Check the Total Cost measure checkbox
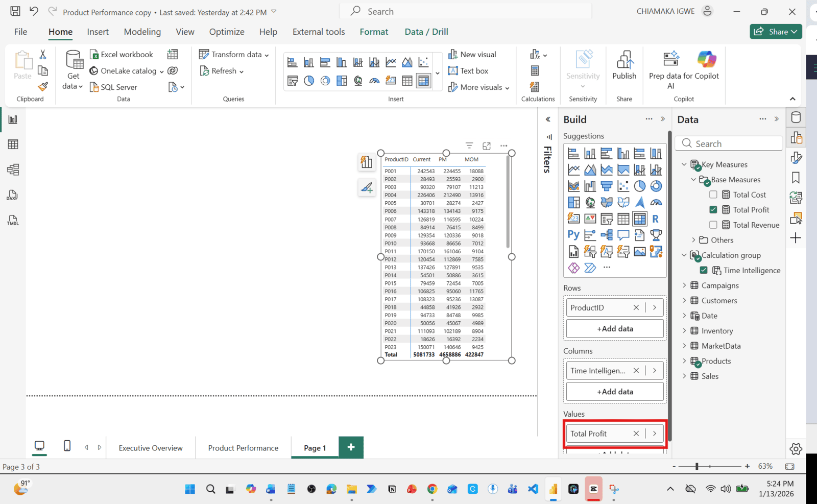The width and height of the screenshot is (817, 504). pyautogui.click(x=713, y=195)
